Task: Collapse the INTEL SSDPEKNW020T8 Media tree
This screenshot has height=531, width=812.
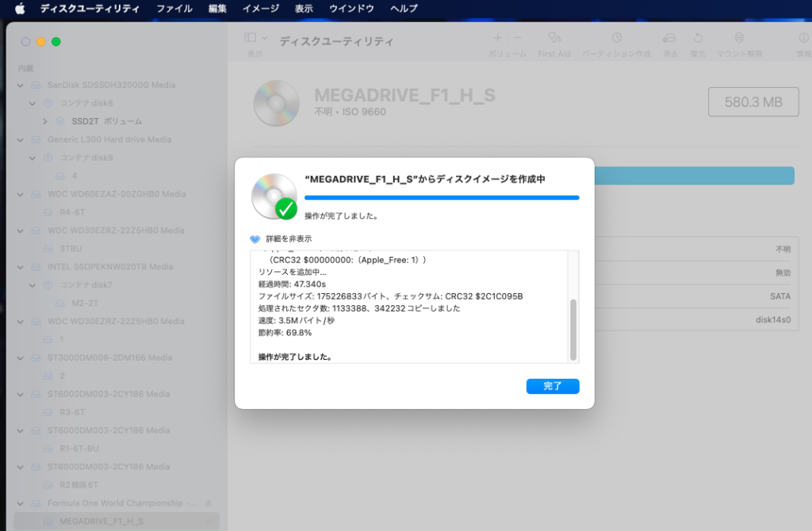Action: click(21, 267)
